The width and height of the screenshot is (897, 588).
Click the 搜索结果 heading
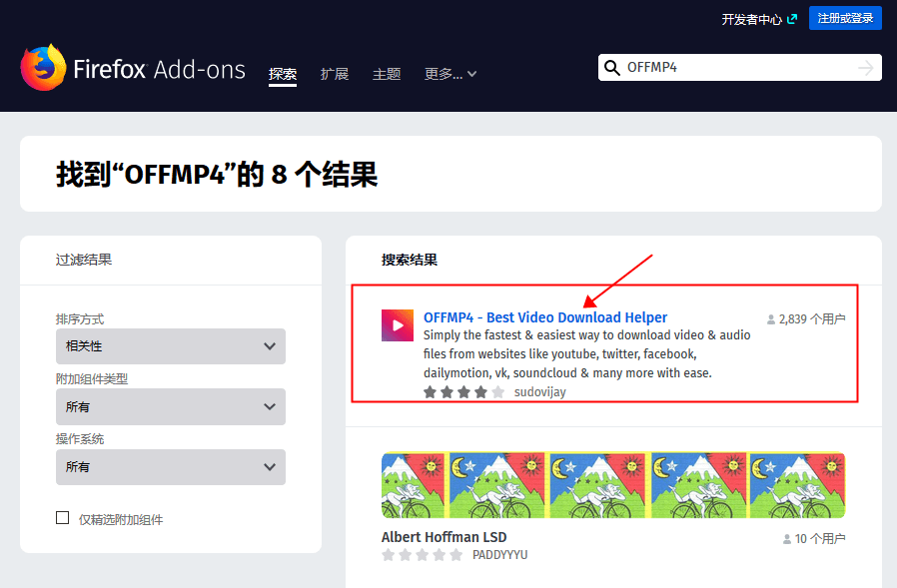(410, 260)
